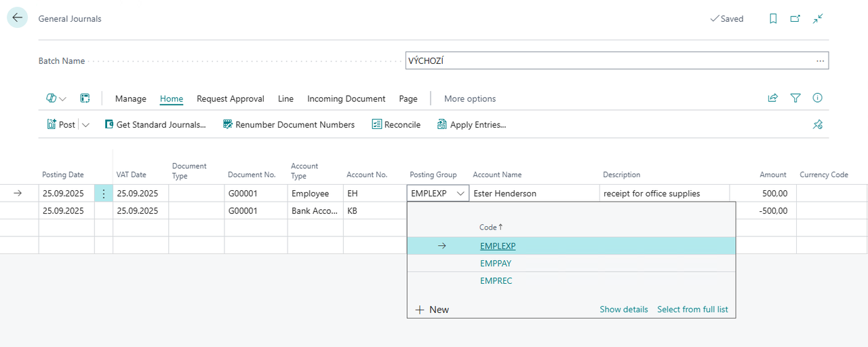
Task: Post the journal with the Post button
Action: tap(61, 125)
